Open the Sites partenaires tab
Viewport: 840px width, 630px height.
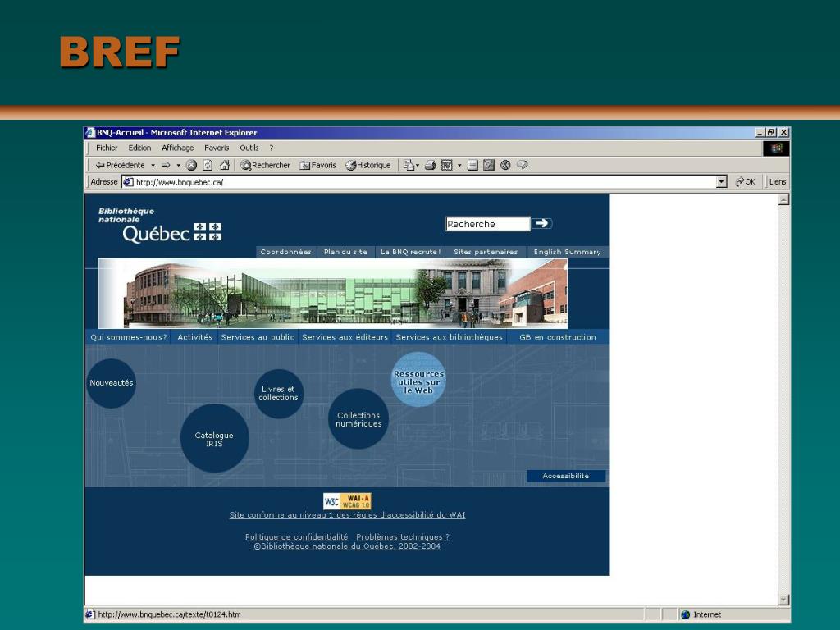[486, 252]
